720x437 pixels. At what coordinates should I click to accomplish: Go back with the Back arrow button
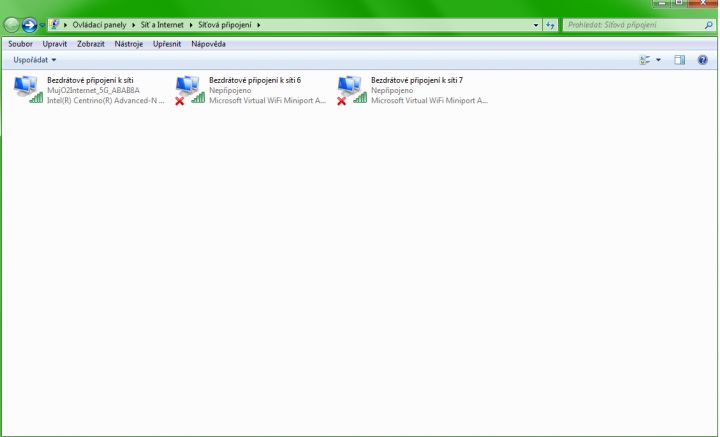11,25
